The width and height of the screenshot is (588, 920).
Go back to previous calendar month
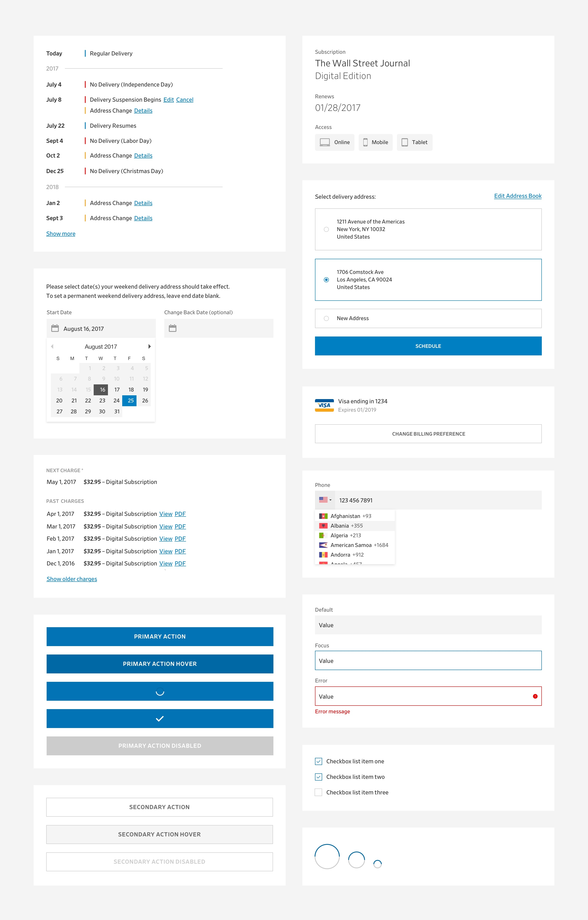(53, 346)
